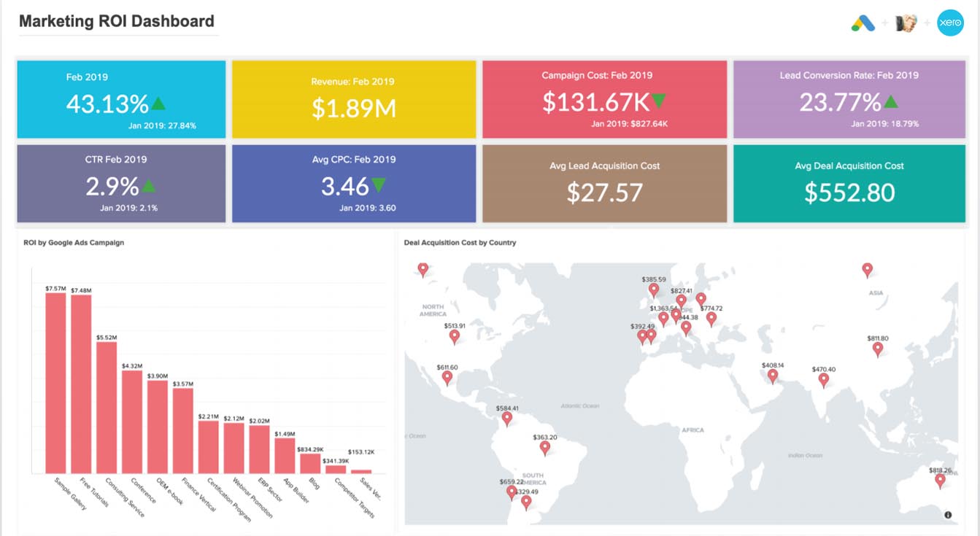Select the $811.80 map pin
Viewport: 980px width, 536px height.
coord(878,349)
